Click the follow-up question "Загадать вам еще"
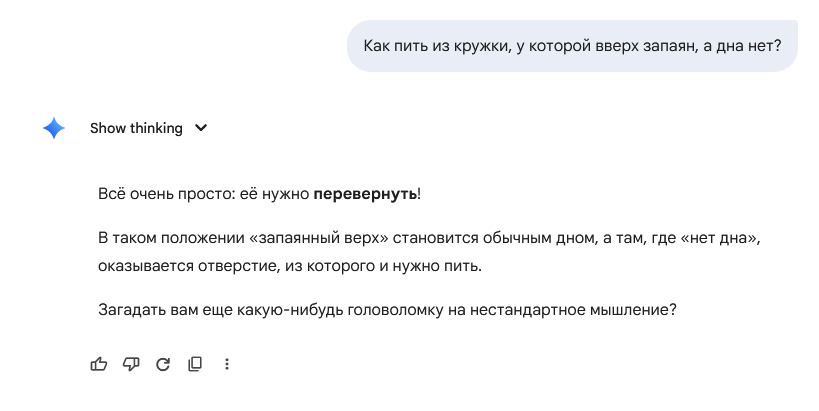Viewport: 819px width, 411px height. (x=388, y=309)
